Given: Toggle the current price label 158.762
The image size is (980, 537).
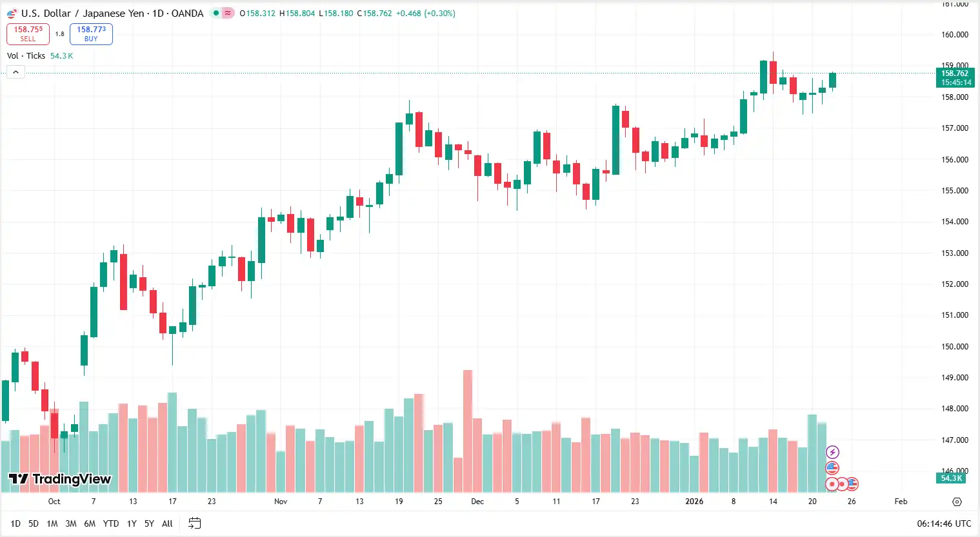Looking at the screenshot, I should click(955, 74).
